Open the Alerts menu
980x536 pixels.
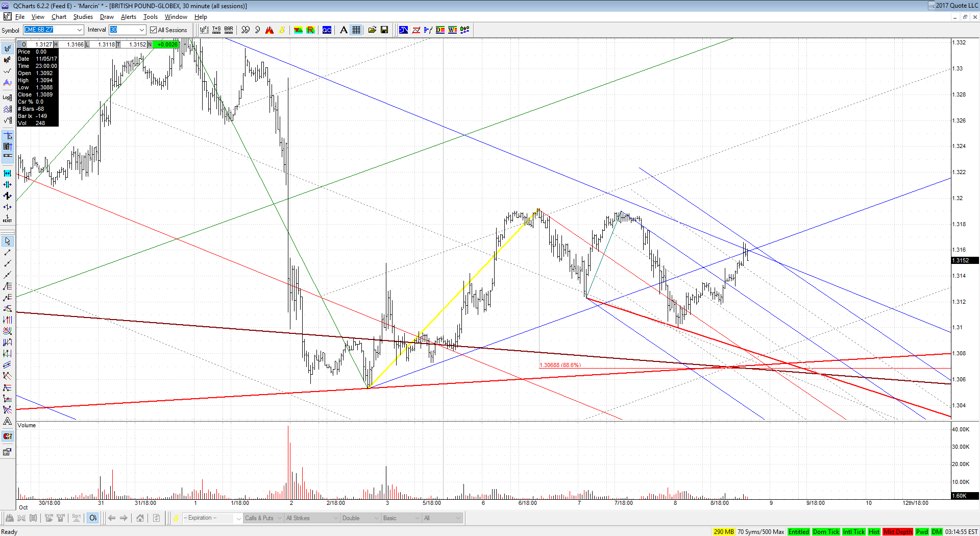click(x=128, y=17)
